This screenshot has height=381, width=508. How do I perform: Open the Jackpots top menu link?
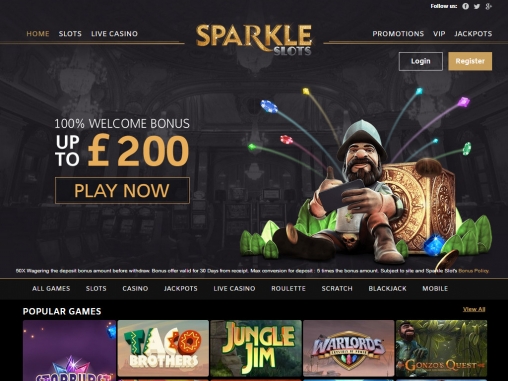point(473,34)
